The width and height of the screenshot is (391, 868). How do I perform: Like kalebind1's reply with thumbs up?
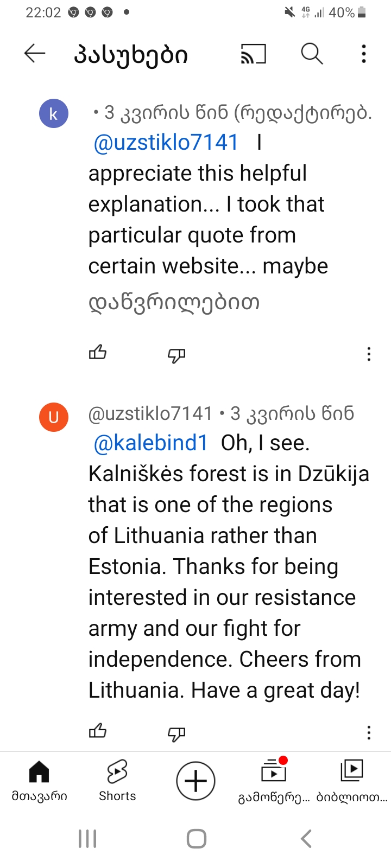point(98,353)
